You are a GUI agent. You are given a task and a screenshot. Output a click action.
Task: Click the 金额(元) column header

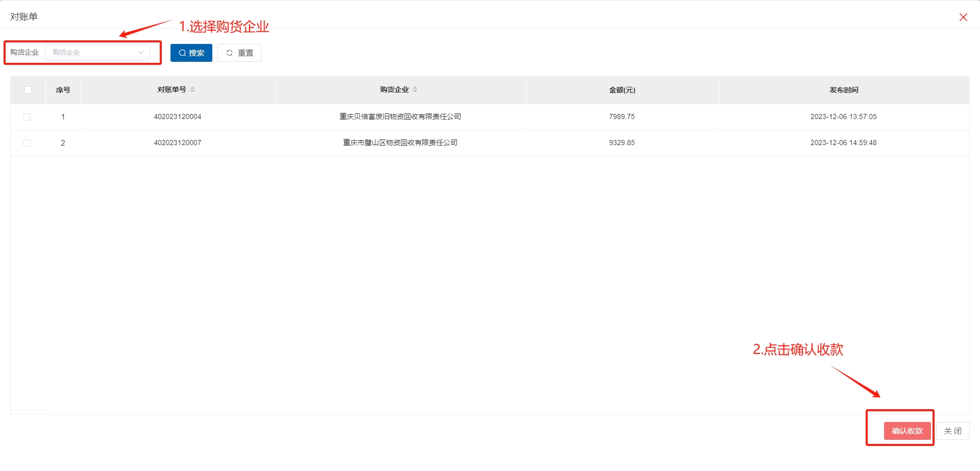coord(622,90)
